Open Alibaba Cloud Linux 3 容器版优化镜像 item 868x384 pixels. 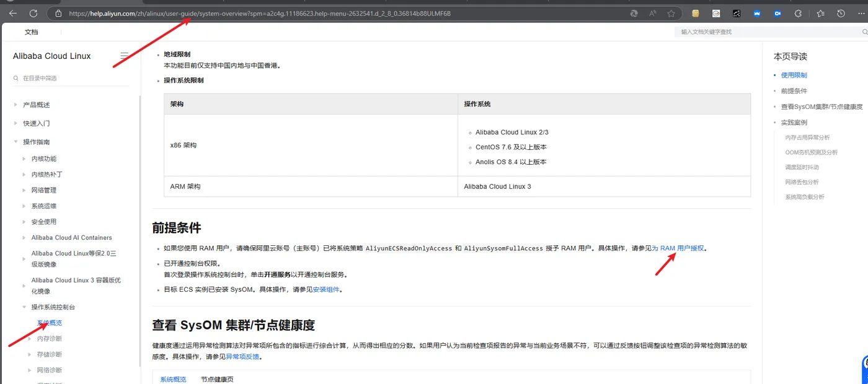point(76,286)
